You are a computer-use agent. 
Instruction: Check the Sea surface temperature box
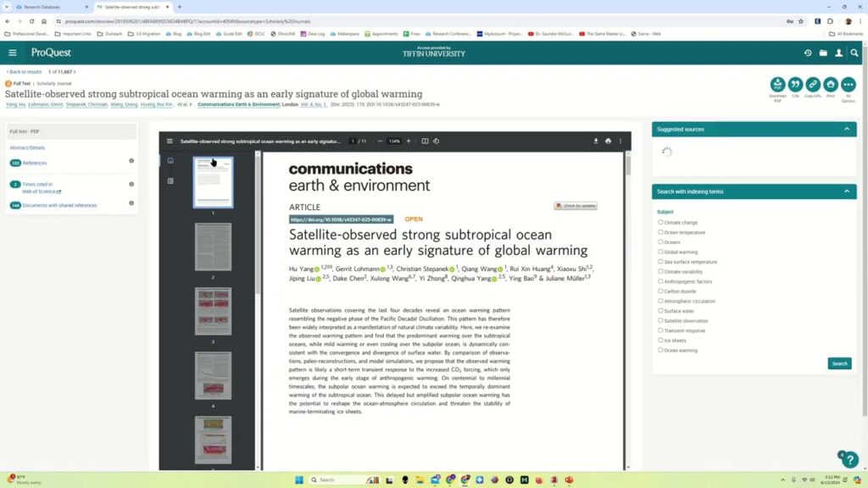click(x=660, y=262)
